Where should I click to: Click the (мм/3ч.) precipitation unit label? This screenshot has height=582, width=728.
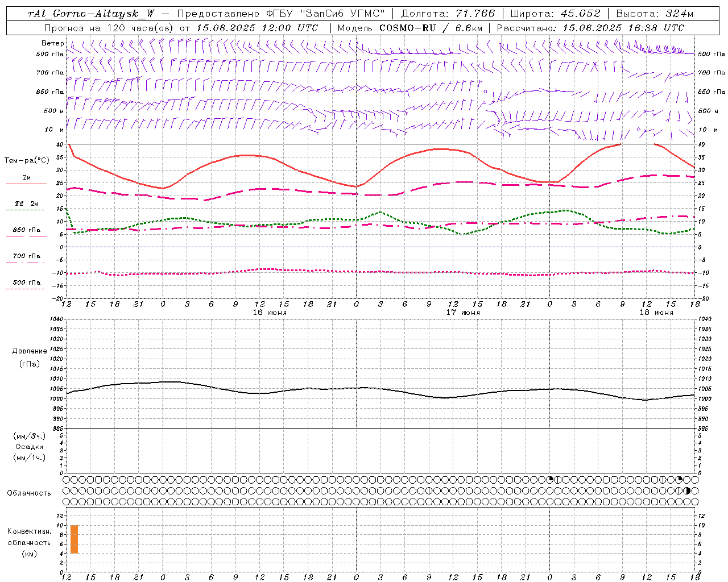(x=30, y=436)
